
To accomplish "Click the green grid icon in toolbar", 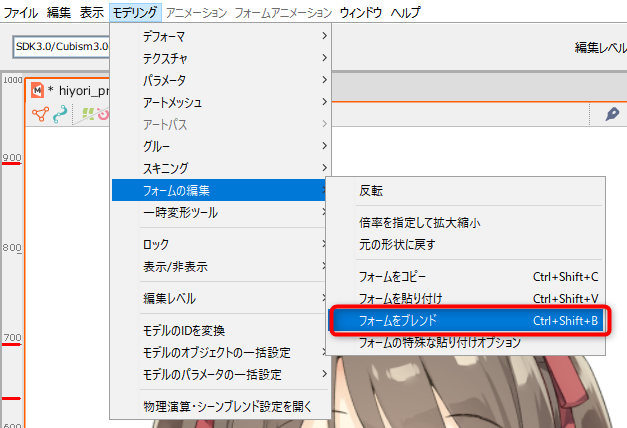I will pos(86,115).
